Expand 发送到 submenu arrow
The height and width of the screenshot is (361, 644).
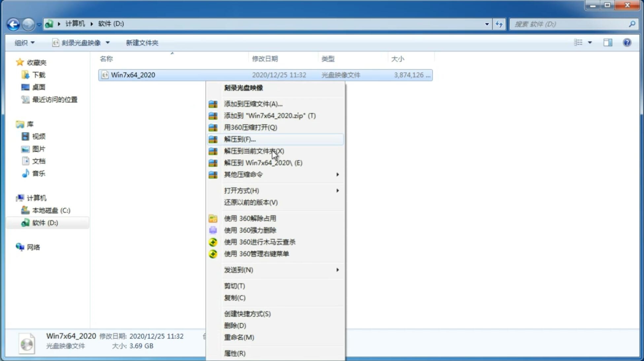pyautogui.click(x=337, y=270)
